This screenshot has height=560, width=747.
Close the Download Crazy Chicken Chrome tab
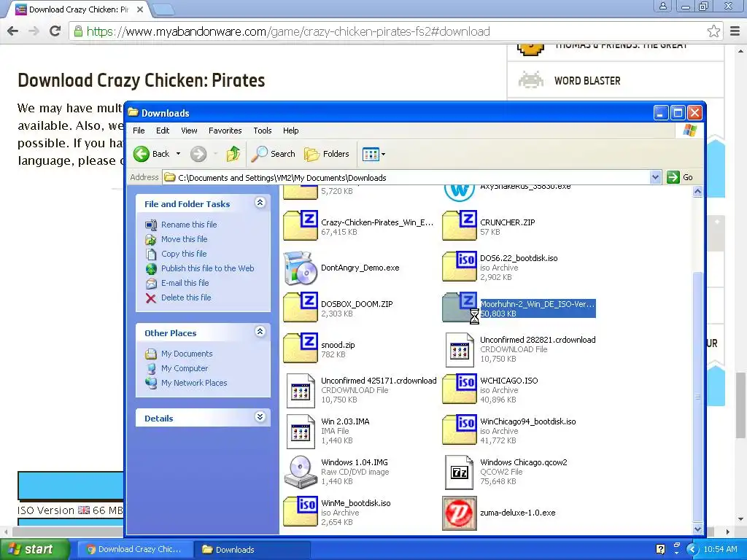[140, 9]
